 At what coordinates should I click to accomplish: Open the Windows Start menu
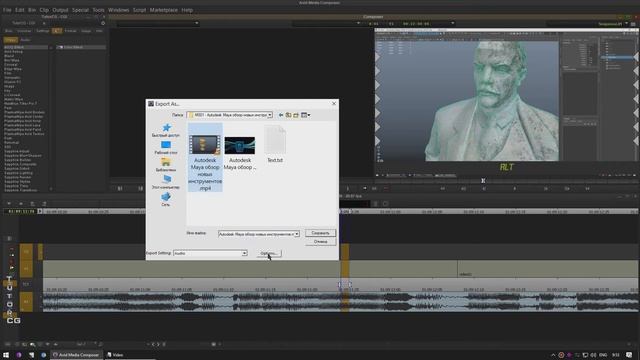(6, 355)
